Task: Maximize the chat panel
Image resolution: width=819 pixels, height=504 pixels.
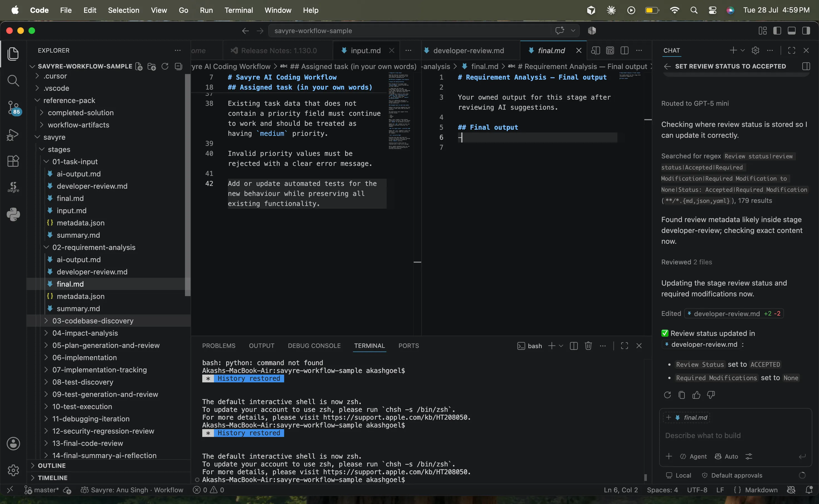Action: tap(791, 50)
